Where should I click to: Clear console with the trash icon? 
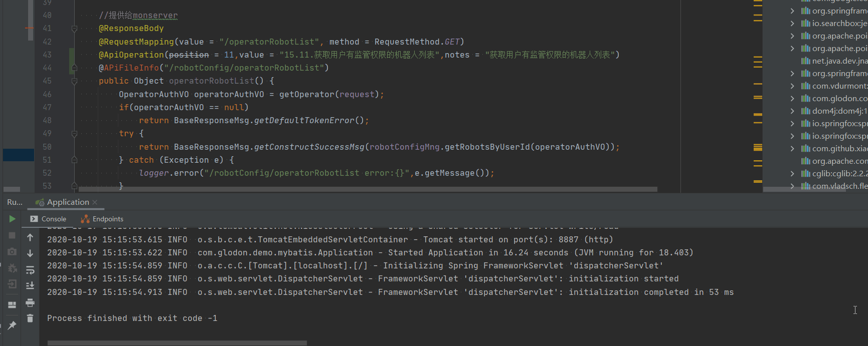pyautogui.click(x=30, y=318)
